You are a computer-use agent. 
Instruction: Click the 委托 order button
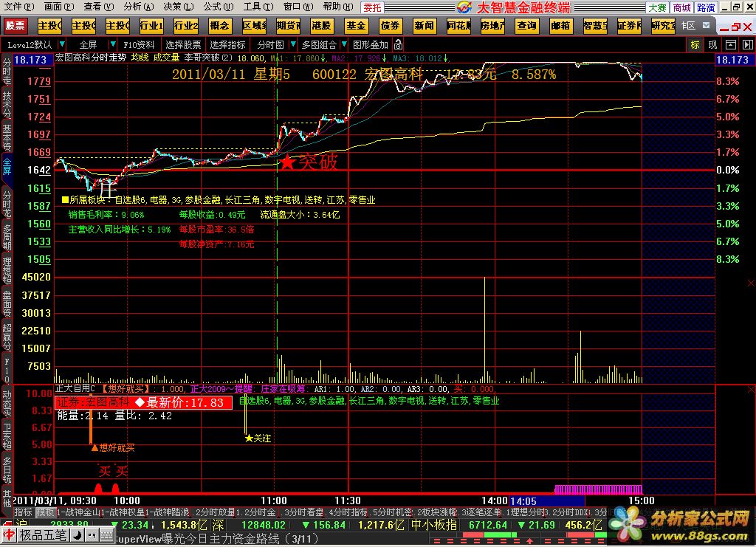coord(372,7)
